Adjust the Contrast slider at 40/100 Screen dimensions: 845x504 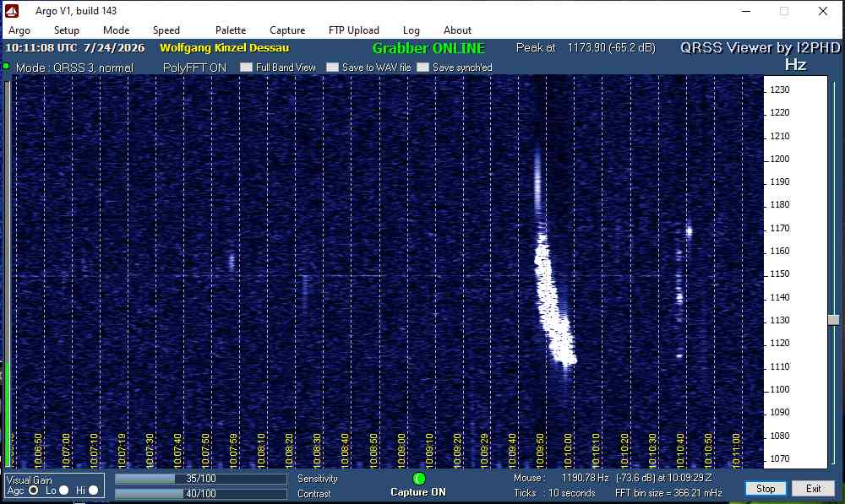200,493
